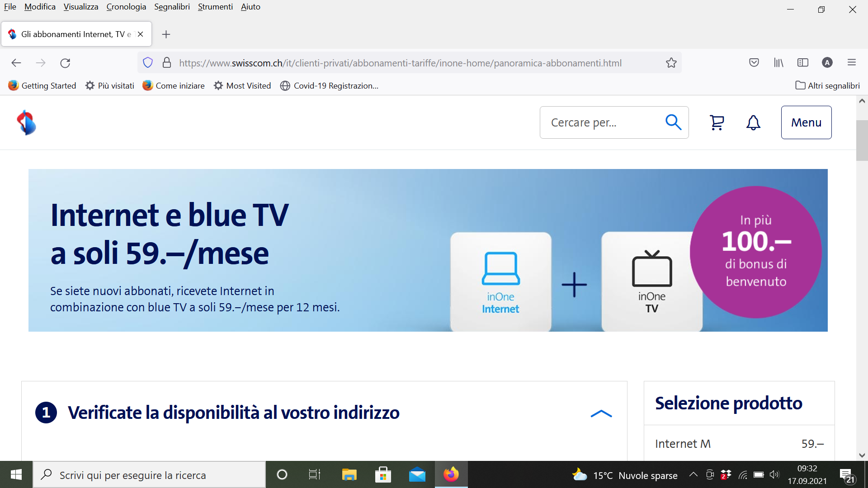Click the Swisscom logo

tap(26, 122)
